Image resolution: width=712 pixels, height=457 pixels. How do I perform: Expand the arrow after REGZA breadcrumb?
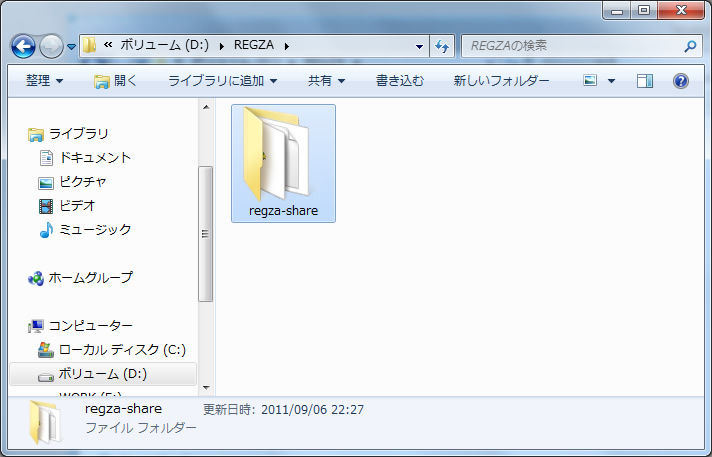coord(287,46)
